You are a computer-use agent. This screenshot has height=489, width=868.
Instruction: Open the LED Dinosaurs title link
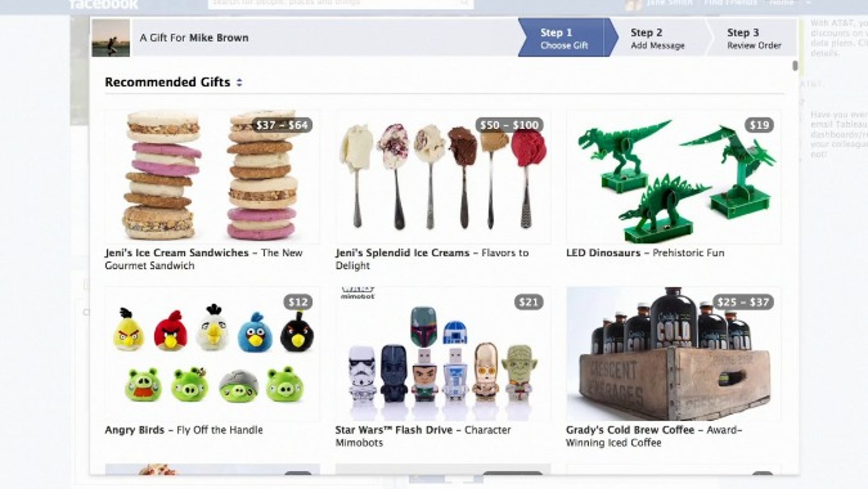click(x=603, y=253)
